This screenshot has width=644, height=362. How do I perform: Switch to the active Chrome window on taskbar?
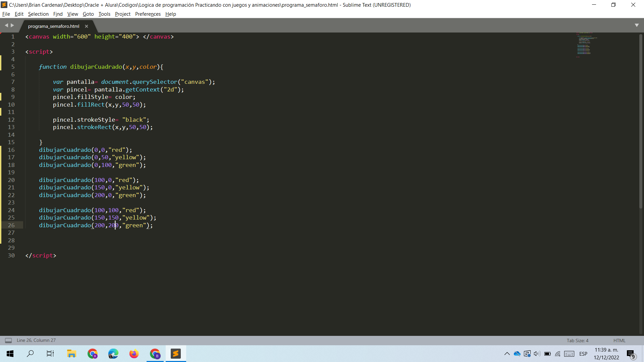point(155,354)
